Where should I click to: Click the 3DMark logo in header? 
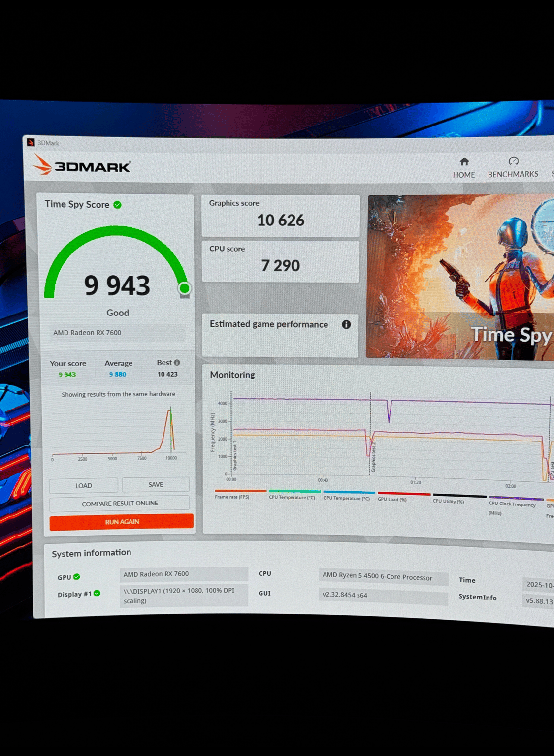[x=82, y=165]
